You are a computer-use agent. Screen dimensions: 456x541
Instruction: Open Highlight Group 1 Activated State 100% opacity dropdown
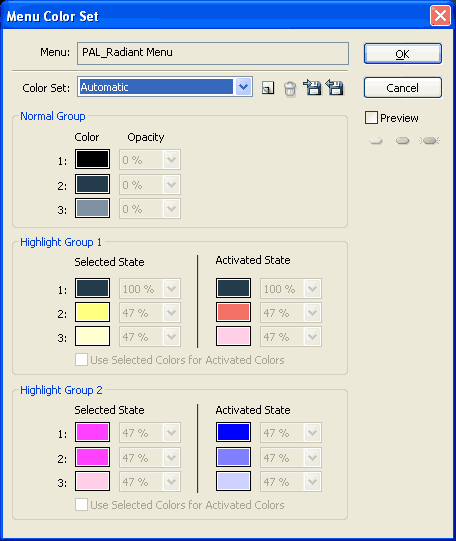pyautogui.click(x=291, y=288)
